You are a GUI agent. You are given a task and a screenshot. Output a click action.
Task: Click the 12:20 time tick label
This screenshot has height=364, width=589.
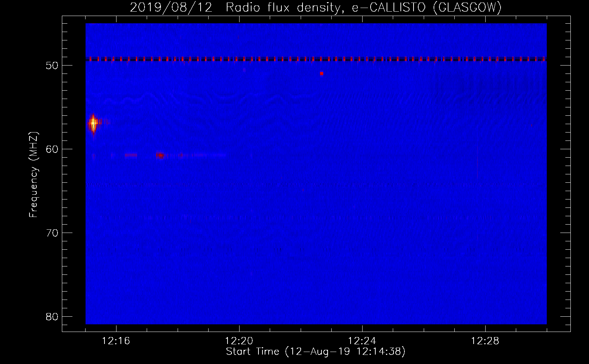coord(239,341)
